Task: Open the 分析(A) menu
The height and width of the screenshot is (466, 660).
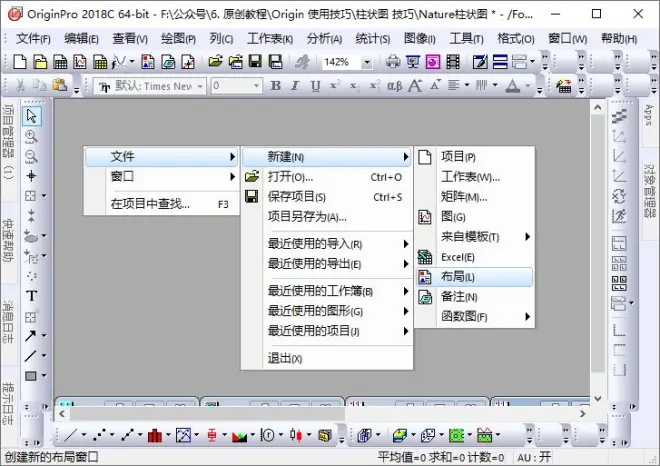Action: pos(324,39)
